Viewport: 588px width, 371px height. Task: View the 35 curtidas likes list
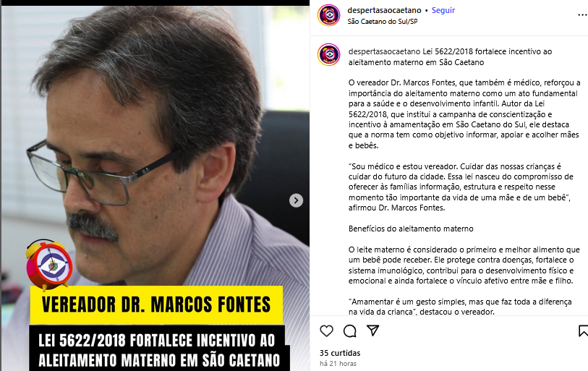click(340, 353)
